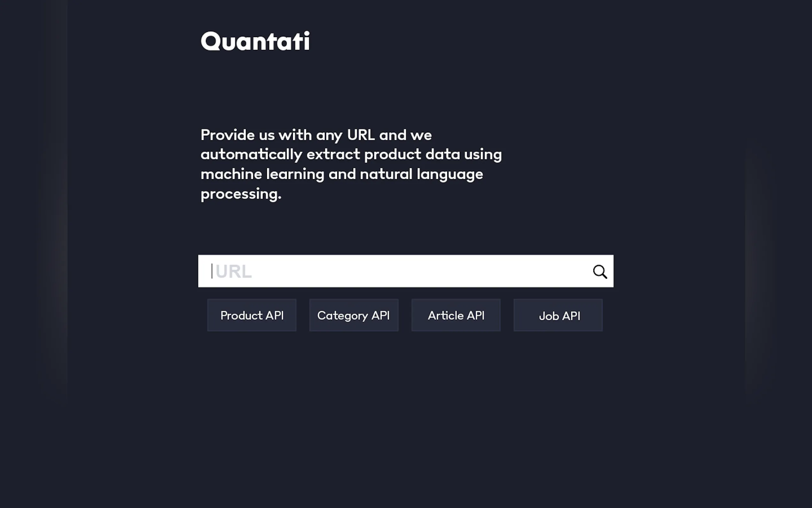Click the word "any" in the description
Image resolution: width=812 pixels, height=508 pixels.
coord(329,136)
